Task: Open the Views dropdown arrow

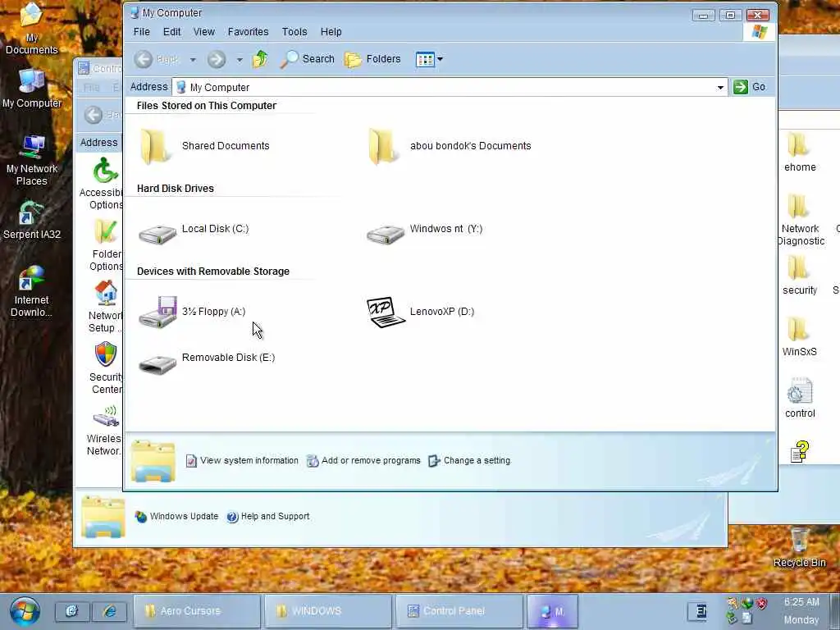Action: [440, 59]
